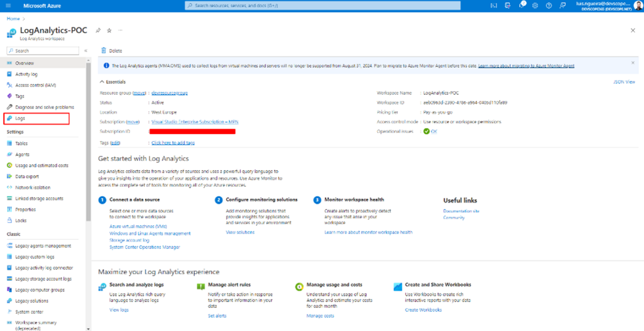
Task: Collapse the left sidebar menu using chevron
Action: click(x=86, y=51)
